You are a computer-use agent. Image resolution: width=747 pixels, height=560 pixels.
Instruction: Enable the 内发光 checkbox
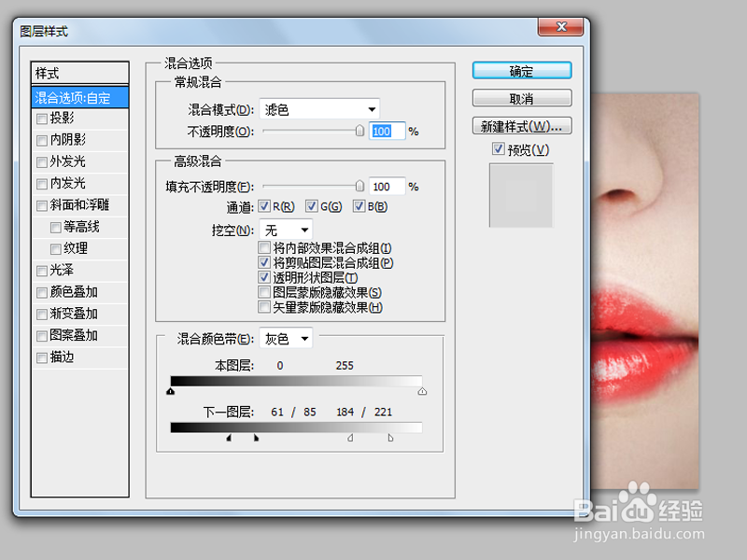point(42,184)
